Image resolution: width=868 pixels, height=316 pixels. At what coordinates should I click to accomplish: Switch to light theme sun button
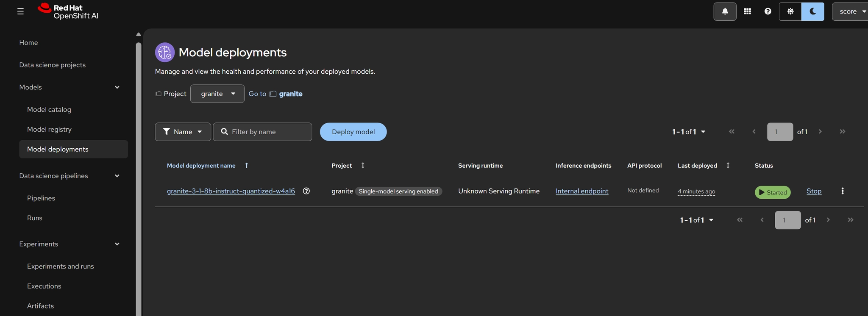pos(790,11)
